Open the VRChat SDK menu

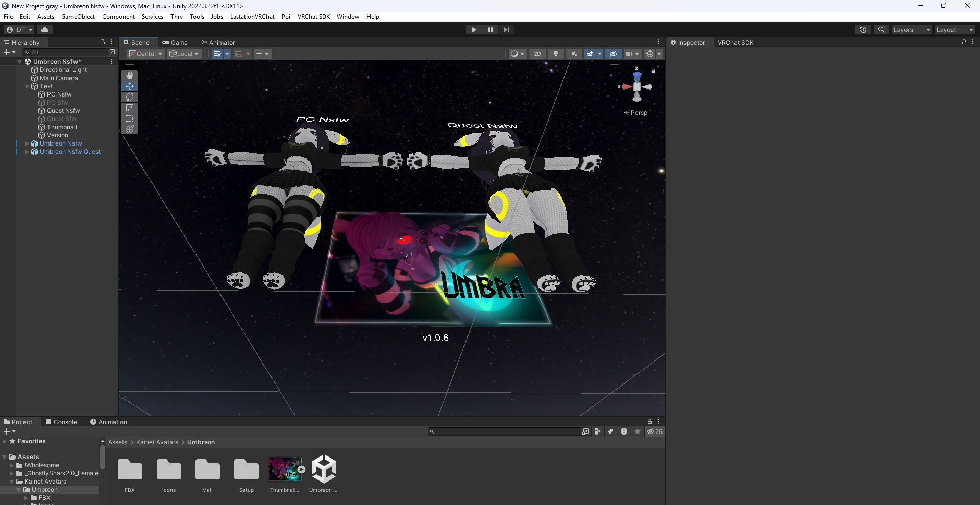313,17
